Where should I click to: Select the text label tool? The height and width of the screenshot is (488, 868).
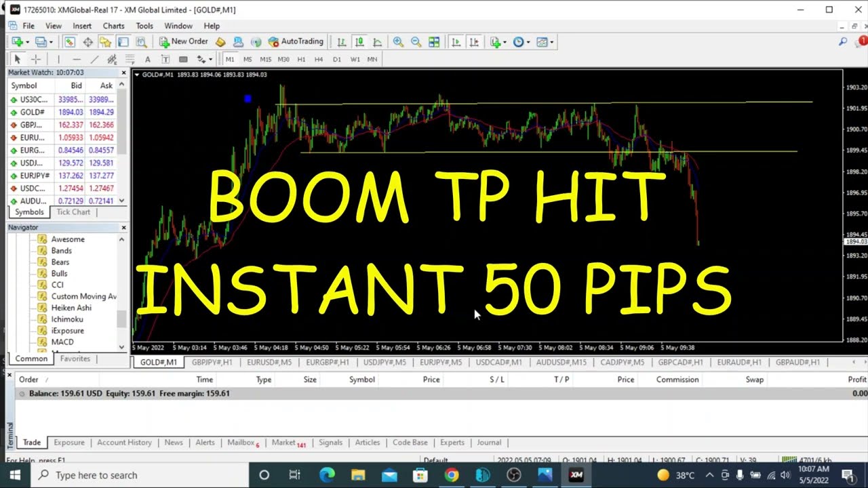(165, 60)
